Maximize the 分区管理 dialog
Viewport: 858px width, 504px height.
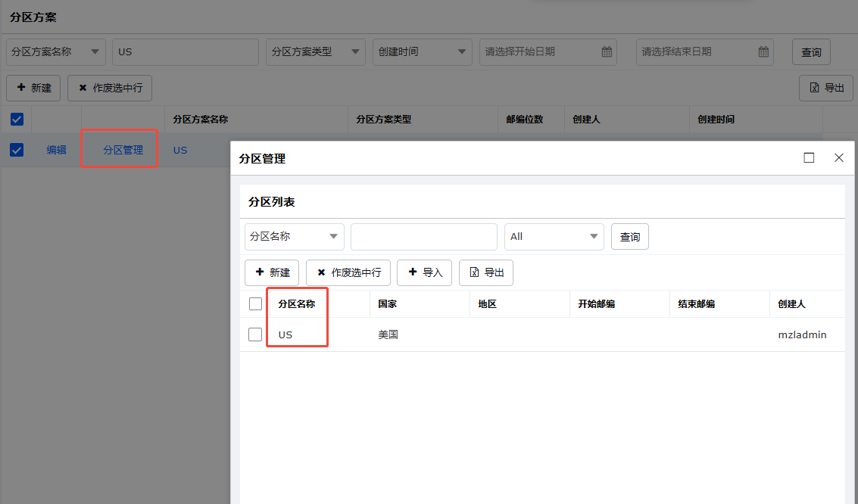809,158
